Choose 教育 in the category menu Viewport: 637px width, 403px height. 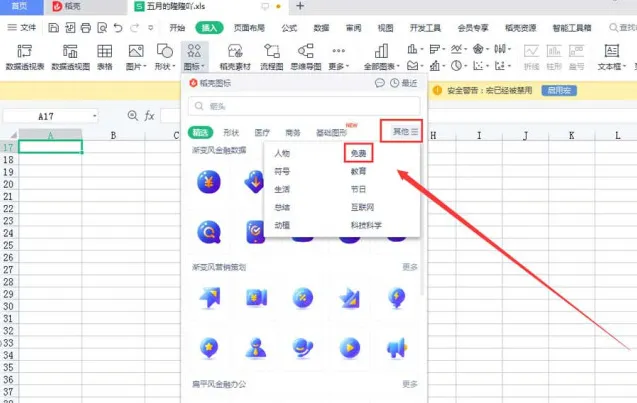(x=358, y=171)
